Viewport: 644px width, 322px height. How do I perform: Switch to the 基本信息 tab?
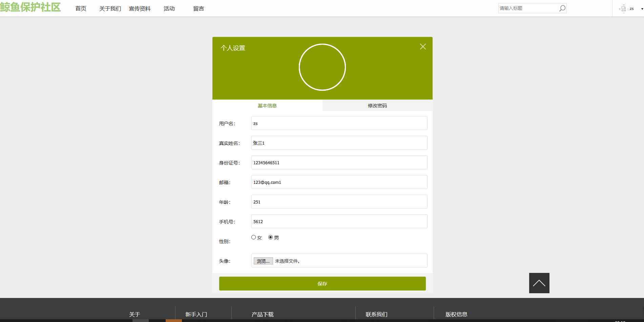267,106
